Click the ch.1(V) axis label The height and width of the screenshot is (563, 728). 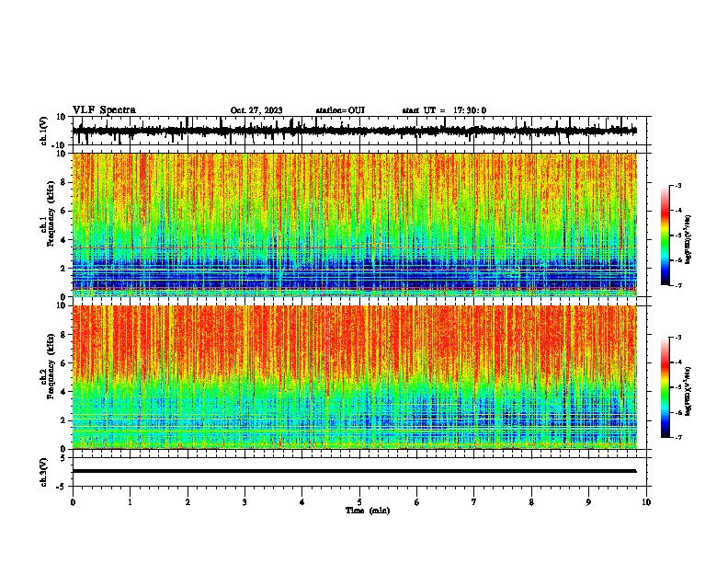tap(44, 131)
